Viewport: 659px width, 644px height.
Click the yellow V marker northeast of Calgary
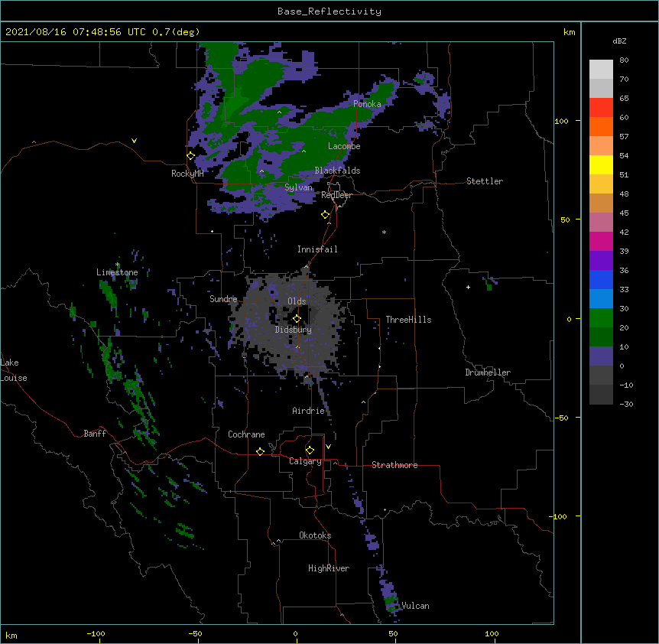(x=328, y=447)
